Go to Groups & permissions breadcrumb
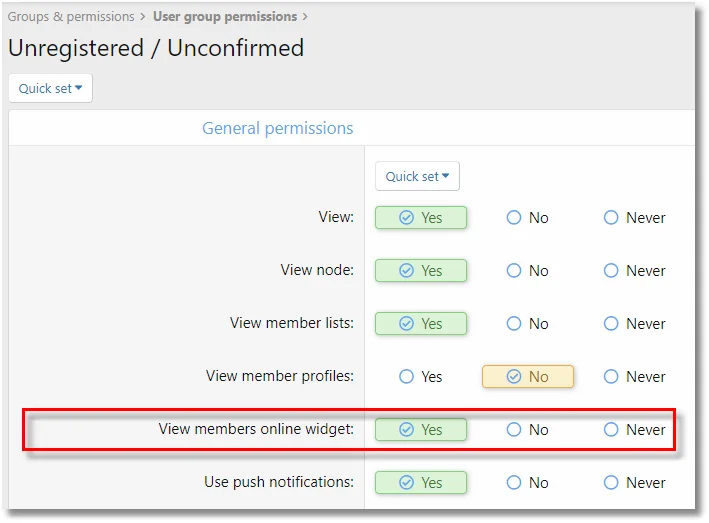 point(71,17)
